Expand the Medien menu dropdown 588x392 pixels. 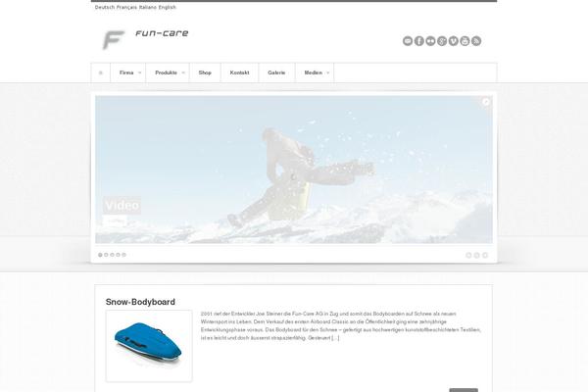coord(315,73)
